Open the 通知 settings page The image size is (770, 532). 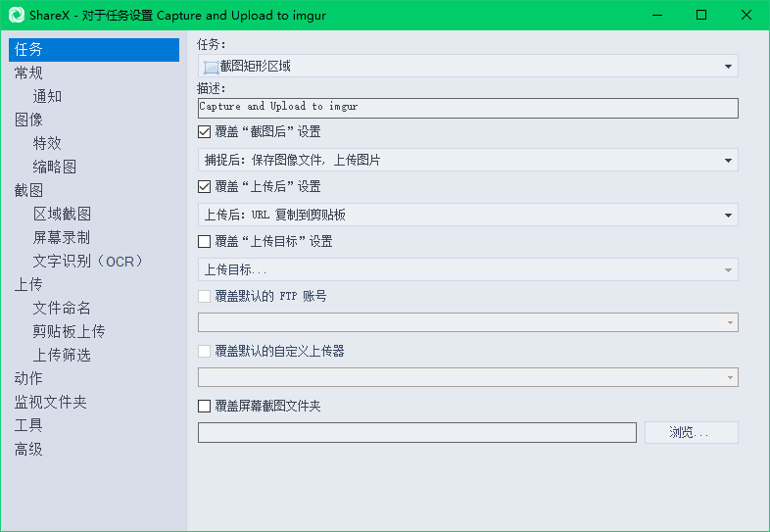tap(47, 96)
